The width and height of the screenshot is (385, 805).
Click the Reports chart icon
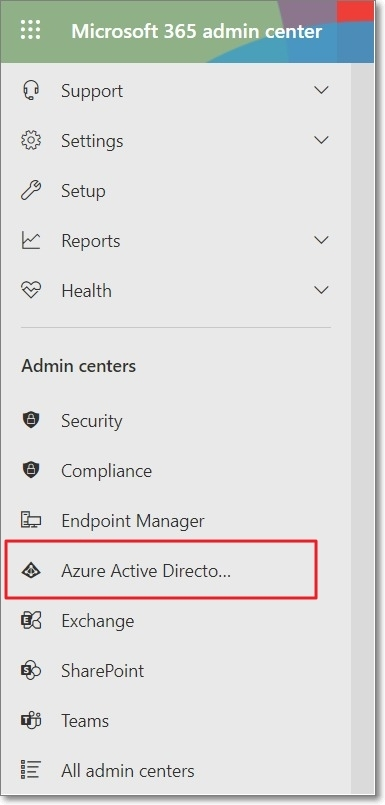click(x=30, y=240)
